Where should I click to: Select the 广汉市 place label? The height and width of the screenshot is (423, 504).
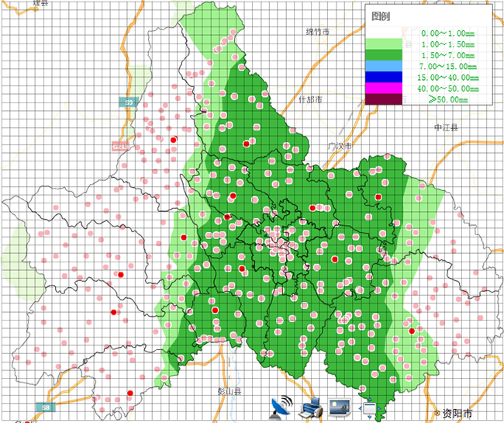click(340, 147)
